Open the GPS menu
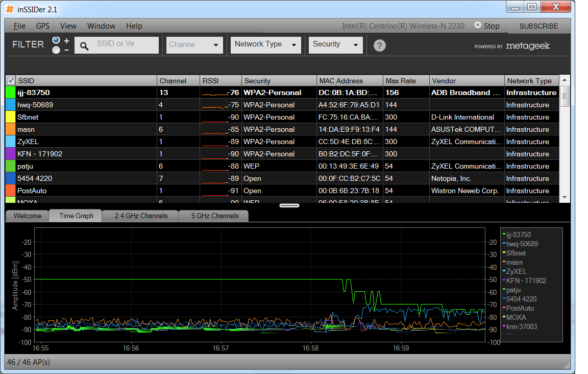The width and height of the screenshot is (588, 374). (43, 26)
